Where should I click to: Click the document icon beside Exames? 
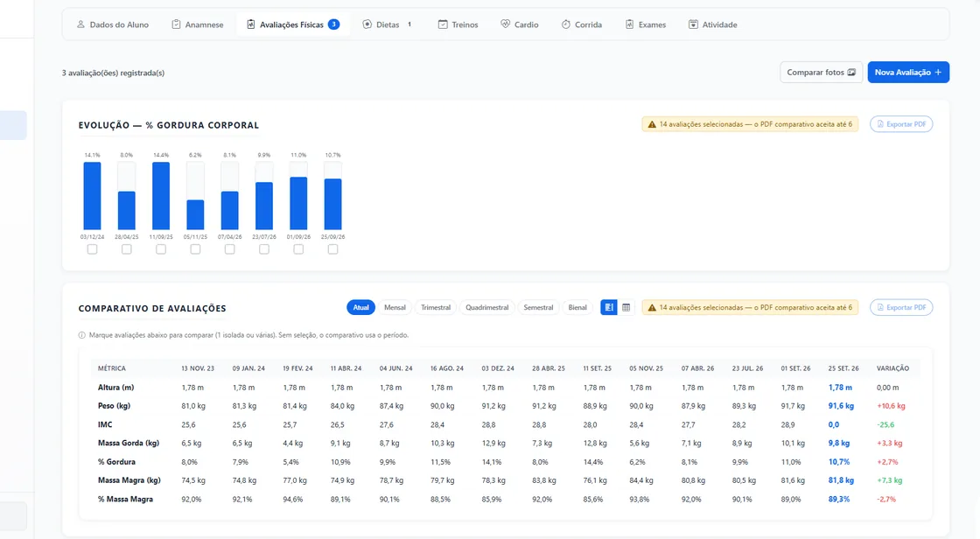click(x=629, y=24)
